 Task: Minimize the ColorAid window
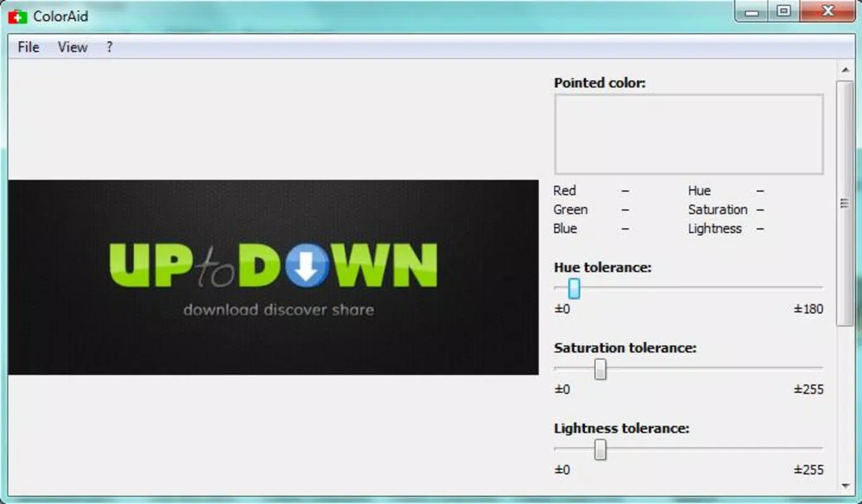[x=752, y=11]
